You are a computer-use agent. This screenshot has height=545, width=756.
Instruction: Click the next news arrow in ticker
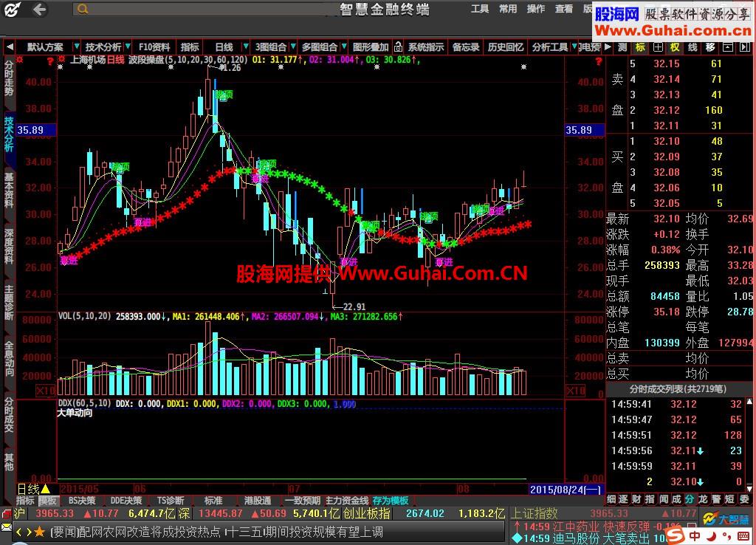pyautogui.click(x=29, y=532)
